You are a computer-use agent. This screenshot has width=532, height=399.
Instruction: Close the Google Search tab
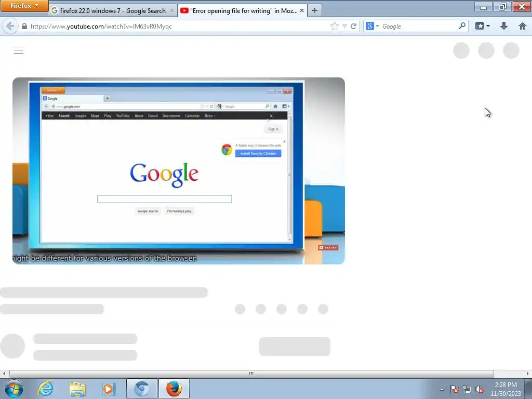point(171,10)
